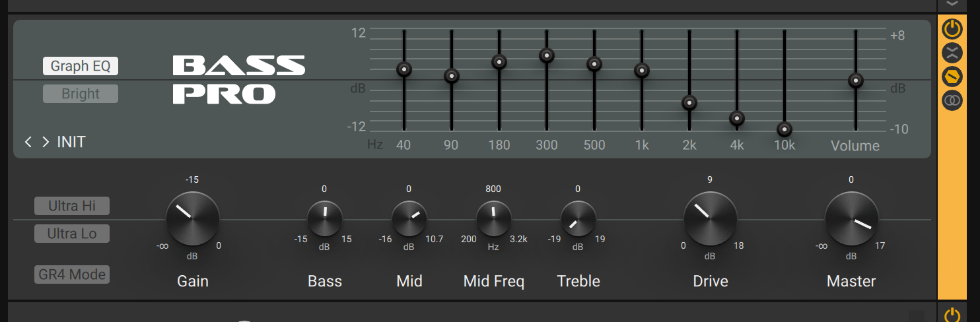Click the 180 Hz EQ slider handle
This screenshot has height=322, width=980.
coord(499,62)
